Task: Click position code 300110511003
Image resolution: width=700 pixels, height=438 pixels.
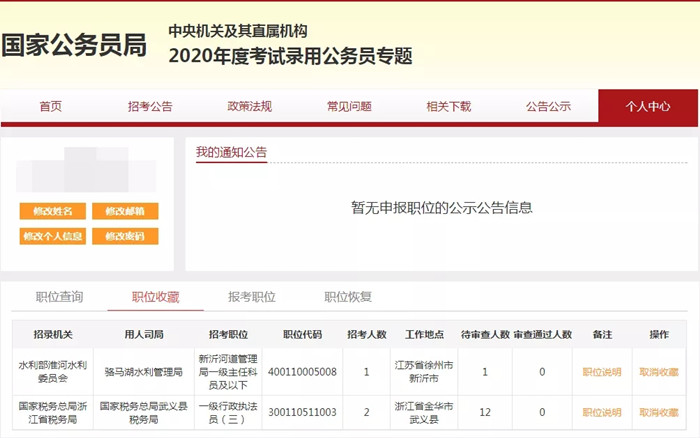Action: (302, 412)
